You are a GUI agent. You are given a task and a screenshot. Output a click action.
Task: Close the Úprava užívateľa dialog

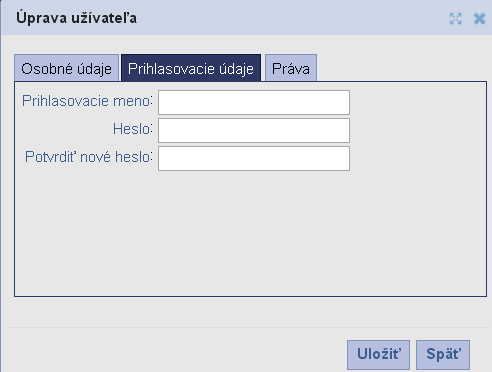(x=479, y=19)
